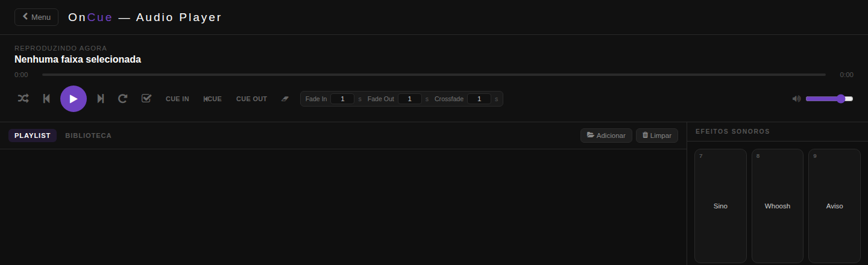Clear the playlist with the Limpar button
This screenshot has height=265, width=868.
coord(657,136)
